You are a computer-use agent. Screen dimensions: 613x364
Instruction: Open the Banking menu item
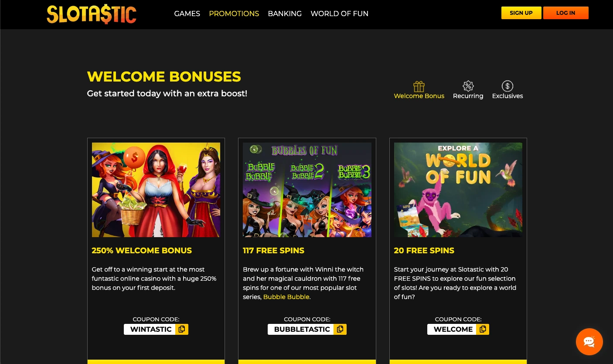(285, 14)
